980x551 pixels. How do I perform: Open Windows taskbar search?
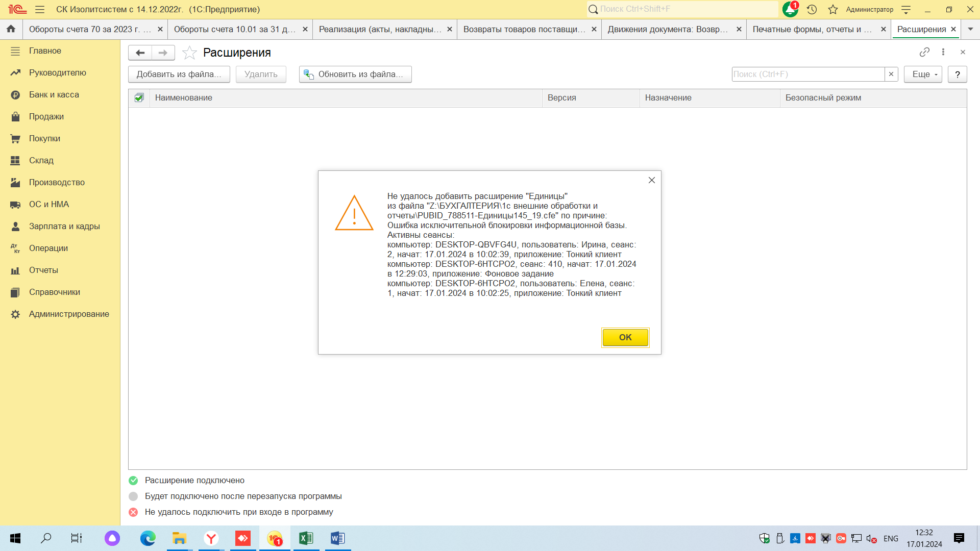tap(46, 538)
